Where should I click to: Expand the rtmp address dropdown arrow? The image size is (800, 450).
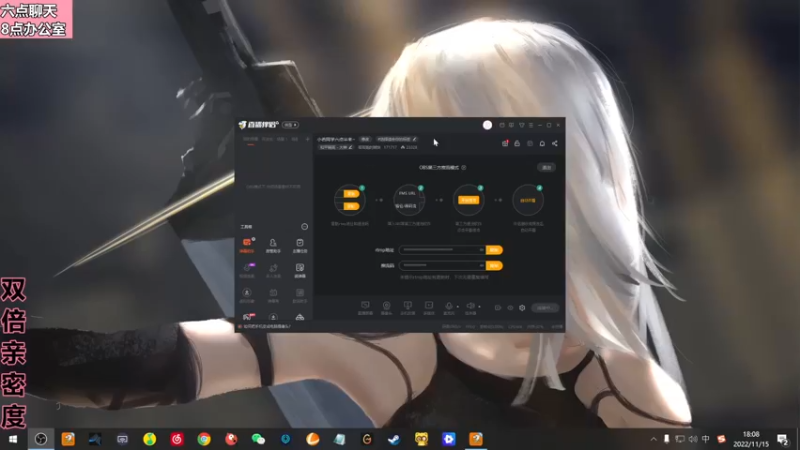(x=481, y=250)
